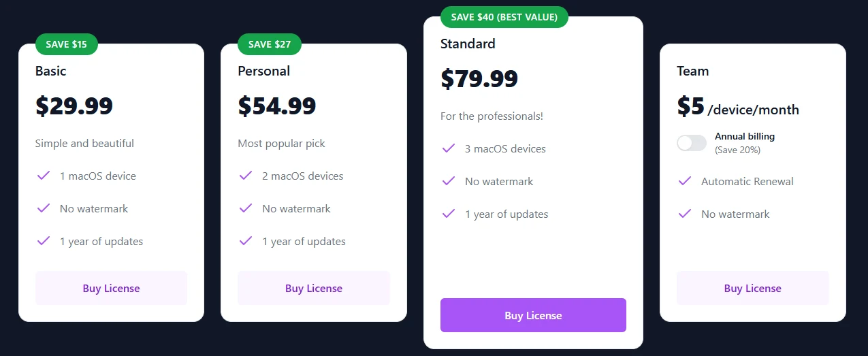This screenshot has width=868, height=356.
Task: Click checkmark beside Team plan No watermark
Action: coord(685,214)
